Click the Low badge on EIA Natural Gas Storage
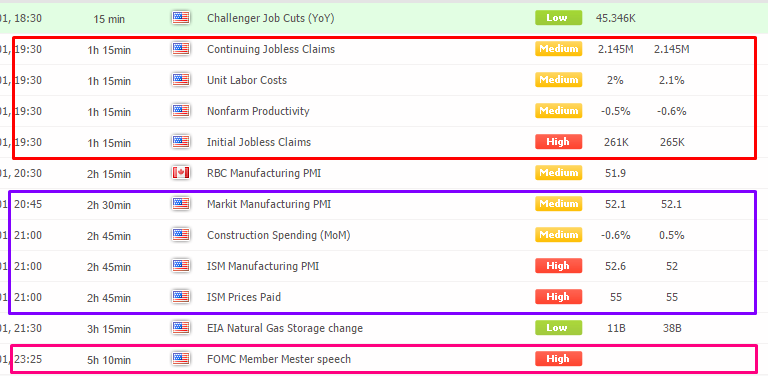768x376 pixels. click(558, 328)
